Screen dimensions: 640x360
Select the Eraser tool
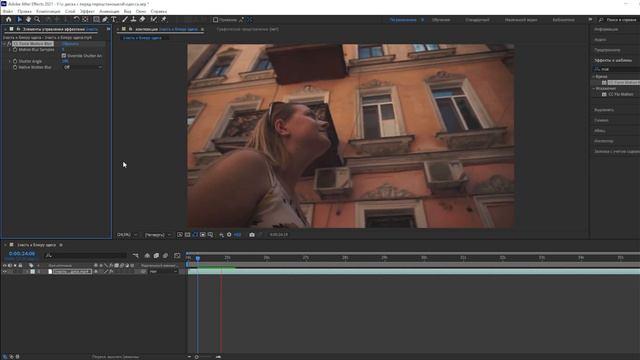pyautogui.click(x=142, y=19)
